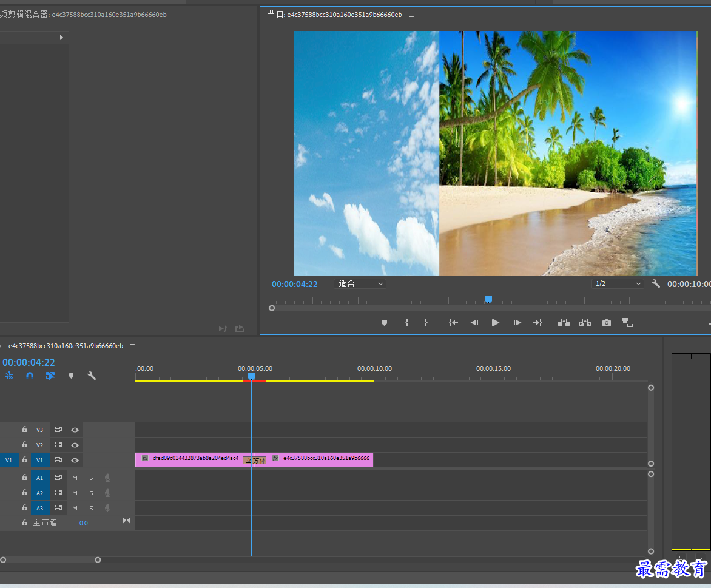Mute audio track A2

tap(75, 493)
